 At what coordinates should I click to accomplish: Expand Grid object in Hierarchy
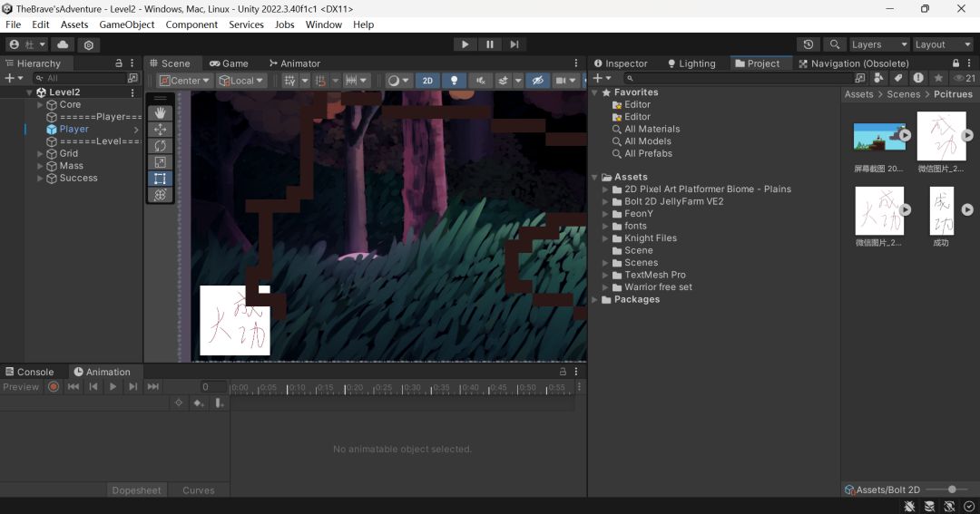(40, 153)
